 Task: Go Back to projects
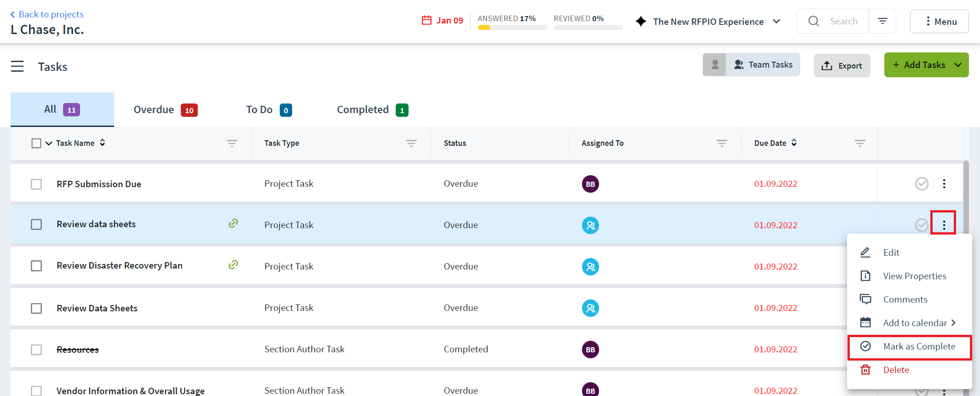pos(47,14)
